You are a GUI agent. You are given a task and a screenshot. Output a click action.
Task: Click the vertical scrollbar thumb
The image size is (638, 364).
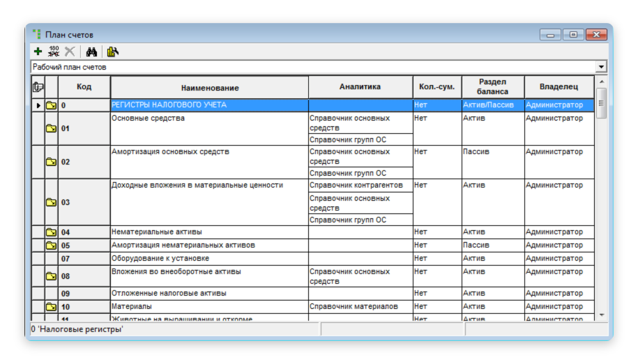[x=601, y=103]
